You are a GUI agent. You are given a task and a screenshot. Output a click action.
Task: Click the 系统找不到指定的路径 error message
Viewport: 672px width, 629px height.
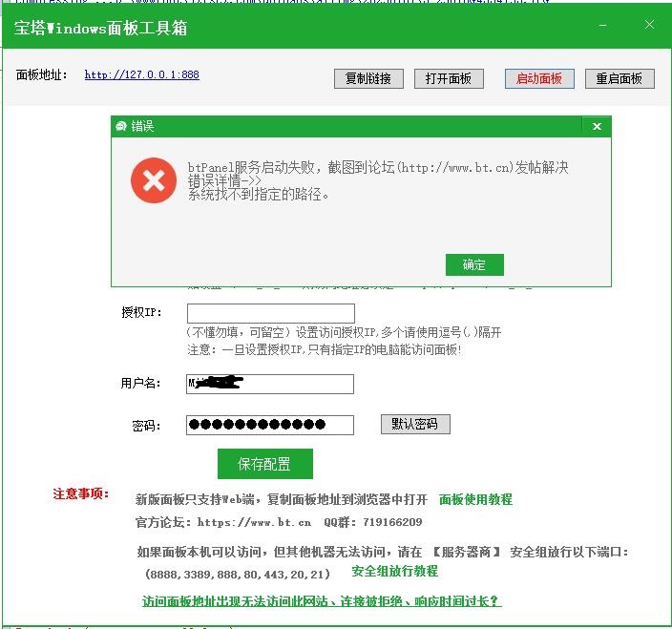point(259,195)
